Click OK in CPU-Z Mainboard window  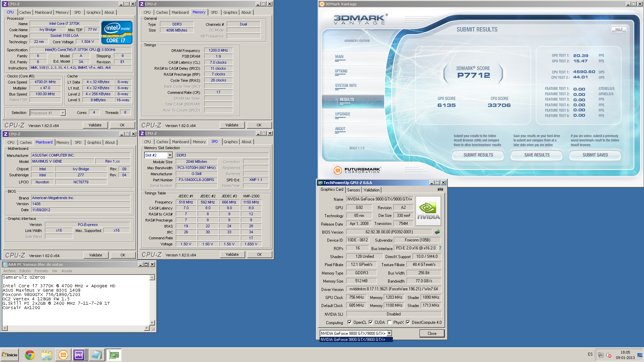click(x=123, y=255)
